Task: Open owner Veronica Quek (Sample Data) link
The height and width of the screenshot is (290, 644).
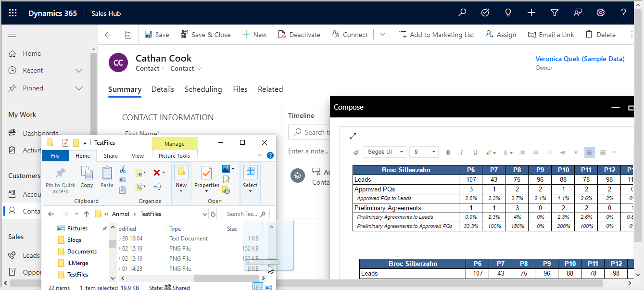Action: 580,59
